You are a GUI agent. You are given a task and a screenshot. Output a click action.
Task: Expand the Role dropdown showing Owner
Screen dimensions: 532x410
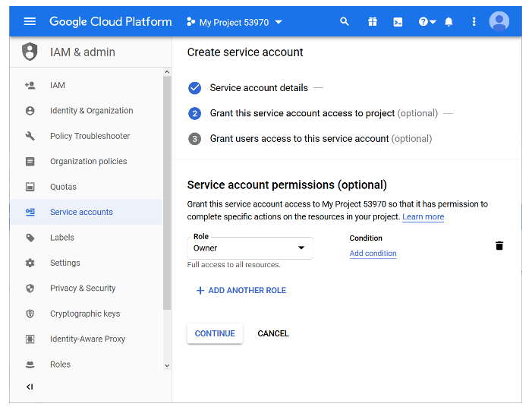[250, 248]
